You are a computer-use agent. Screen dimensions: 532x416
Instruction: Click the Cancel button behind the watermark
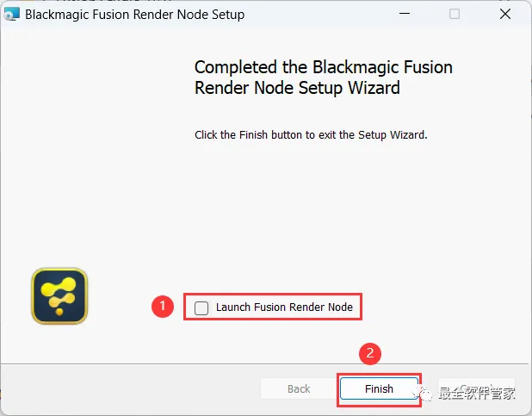476,388
